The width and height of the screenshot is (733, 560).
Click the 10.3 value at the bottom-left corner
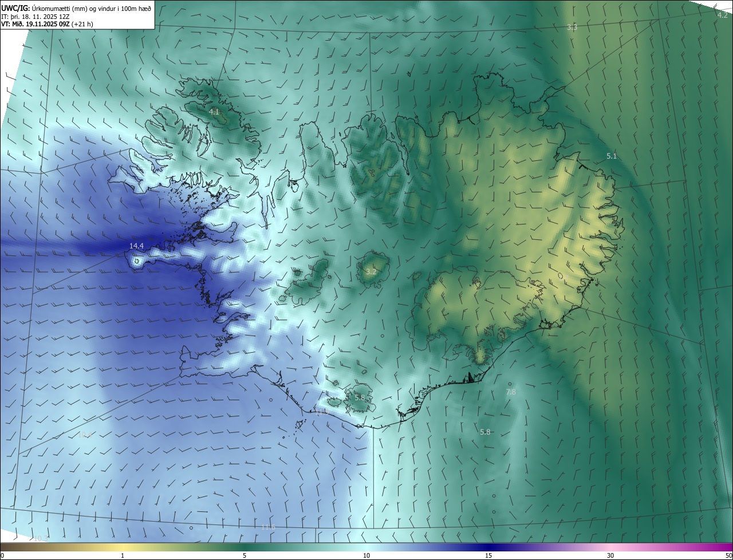pyautogui.click(x=41, y=538)
